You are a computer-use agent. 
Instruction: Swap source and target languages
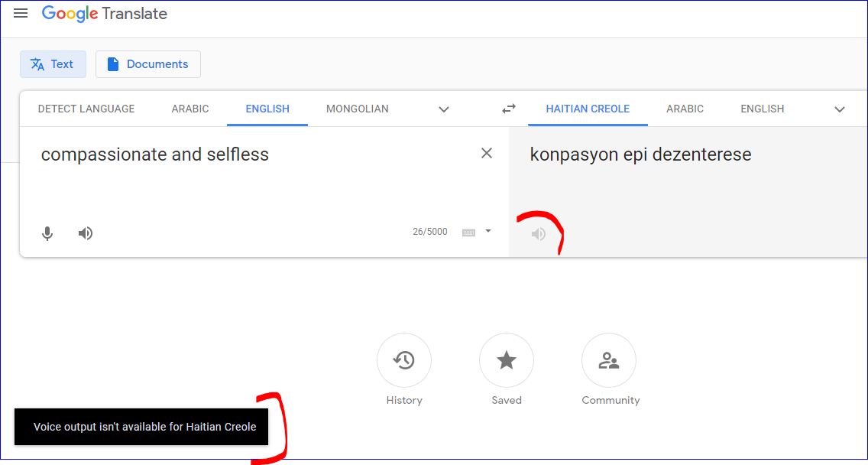pos(509,109)
